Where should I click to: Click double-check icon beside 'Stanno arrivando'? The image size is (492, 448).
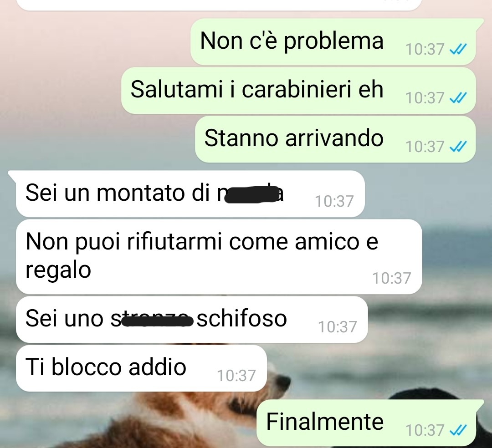tap(458, 147)
